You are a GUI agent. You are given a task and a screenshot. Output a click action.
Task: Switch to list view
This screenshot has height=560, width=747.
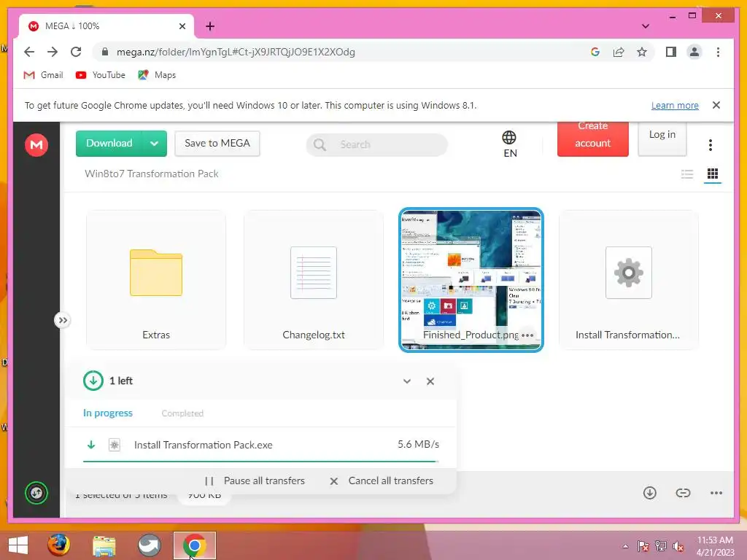[687, 174]
